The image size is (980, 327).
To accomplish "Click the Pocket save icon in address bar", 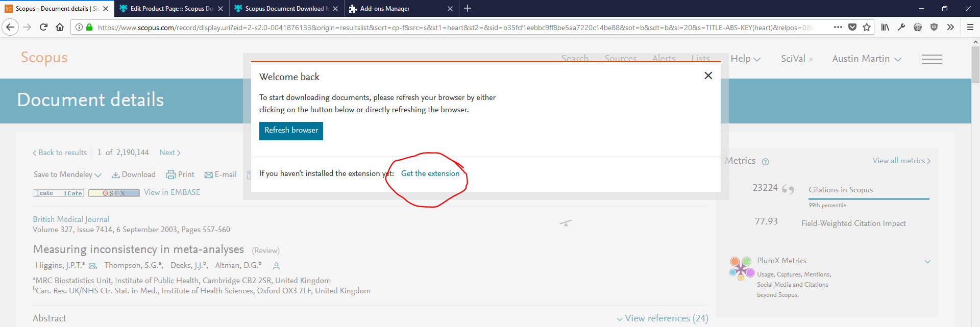I will coord(852,27).
